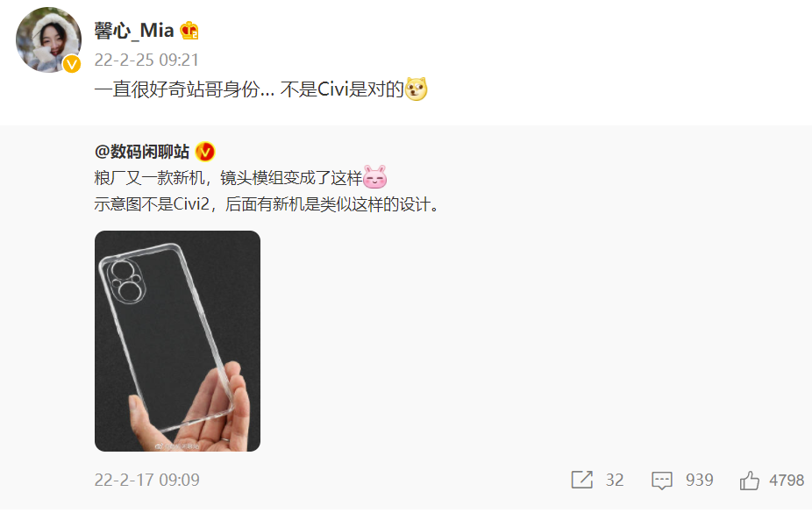Open the clear phone case photo
The height and width of the screenshot is (513, 812).
pyautogui.click(x=177, y=341)
